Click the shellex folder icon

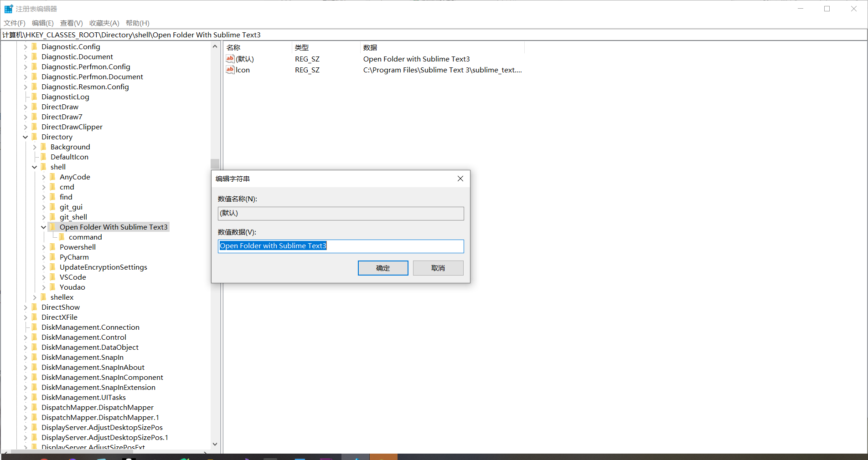tap(43, 297)
